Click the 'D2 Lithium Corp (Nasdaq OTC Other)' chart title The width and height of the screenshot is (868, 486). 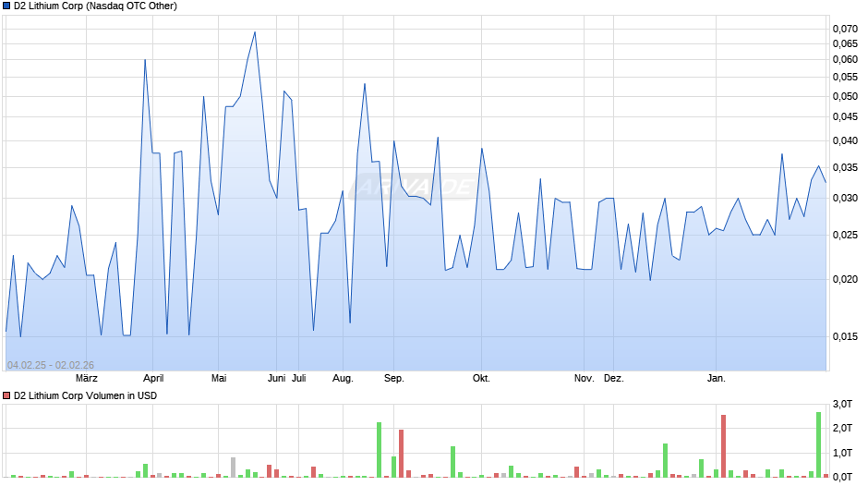[95, 6]
